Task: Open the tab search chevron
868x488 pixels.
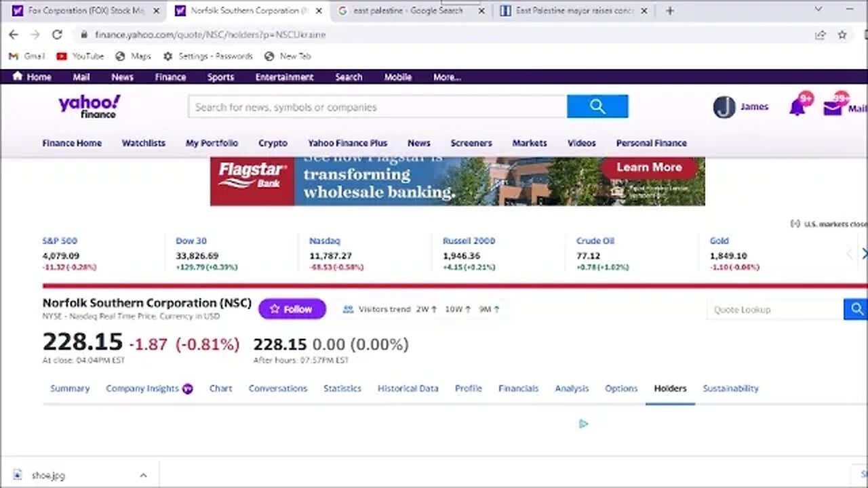Action: [x=818, y=9]
